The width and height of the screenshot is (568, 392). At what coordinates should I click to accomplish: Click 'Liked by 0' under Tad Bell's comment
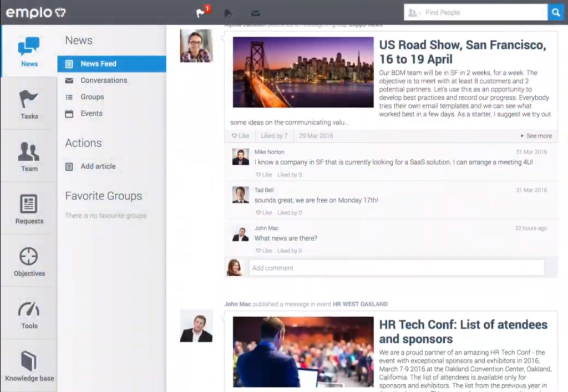pyautogui.click(x=290, y=212)
